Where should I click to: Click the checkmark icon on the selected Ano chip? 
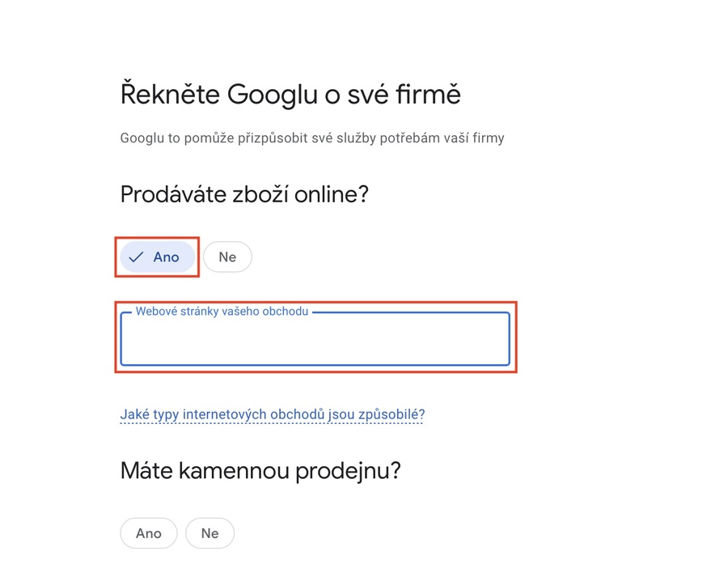[x=136, y=257]
